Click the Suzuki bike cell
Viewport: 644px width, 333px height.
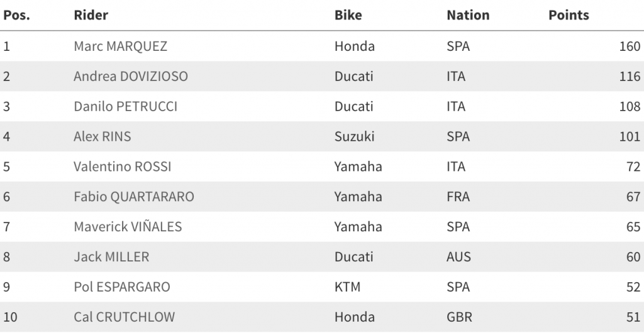(x=354, y=137)
